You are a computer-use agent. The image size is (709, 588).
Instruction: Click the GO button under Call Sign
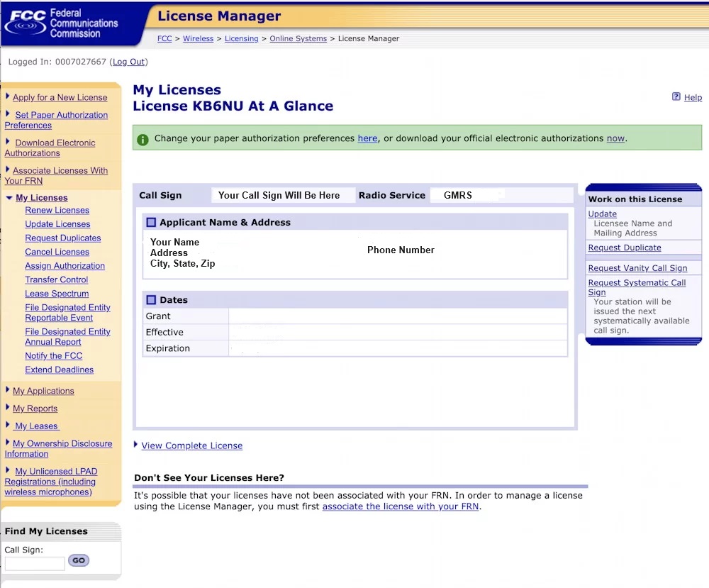[78, 560]
